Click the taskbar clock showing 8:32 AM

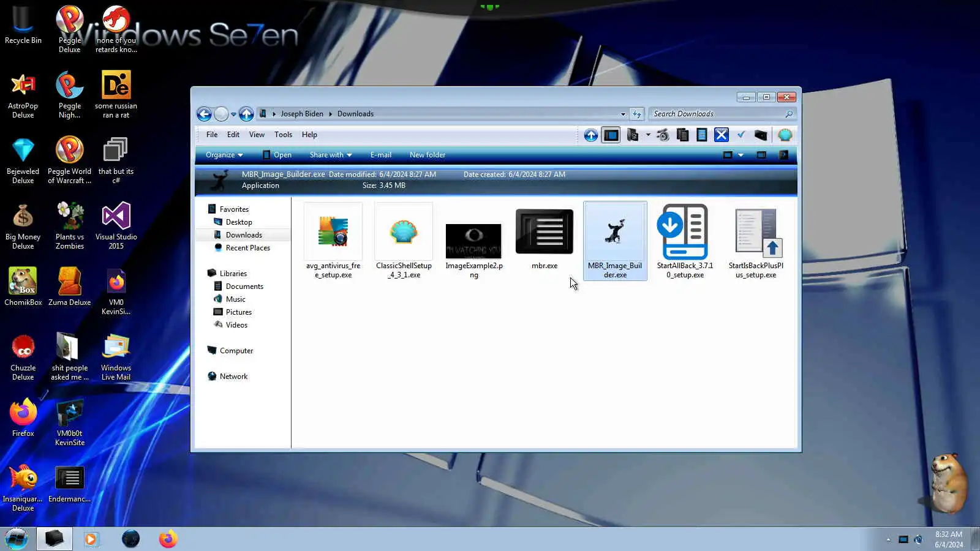(949, 539)
